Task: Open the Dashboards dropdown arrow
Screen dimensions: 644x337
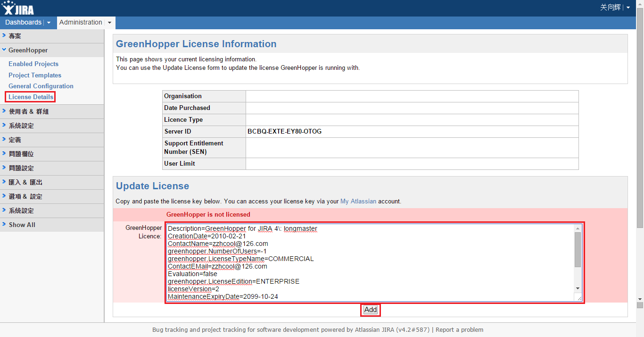Action: [x=49, y=23]
